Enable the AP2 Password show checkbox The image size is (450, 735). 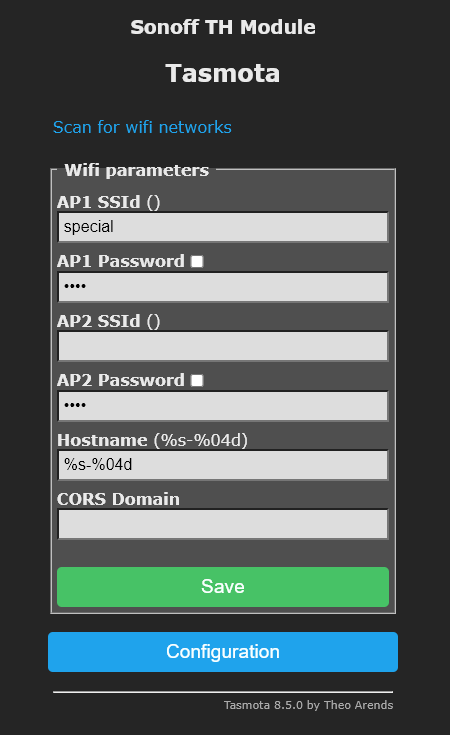[x=197, y=380]
